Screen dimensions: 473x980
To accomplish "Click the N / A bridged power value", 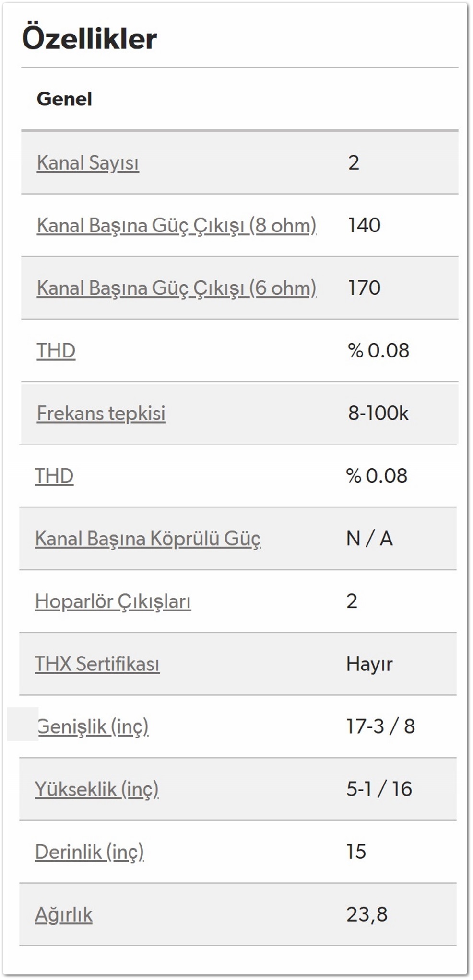I will point(369,539).
